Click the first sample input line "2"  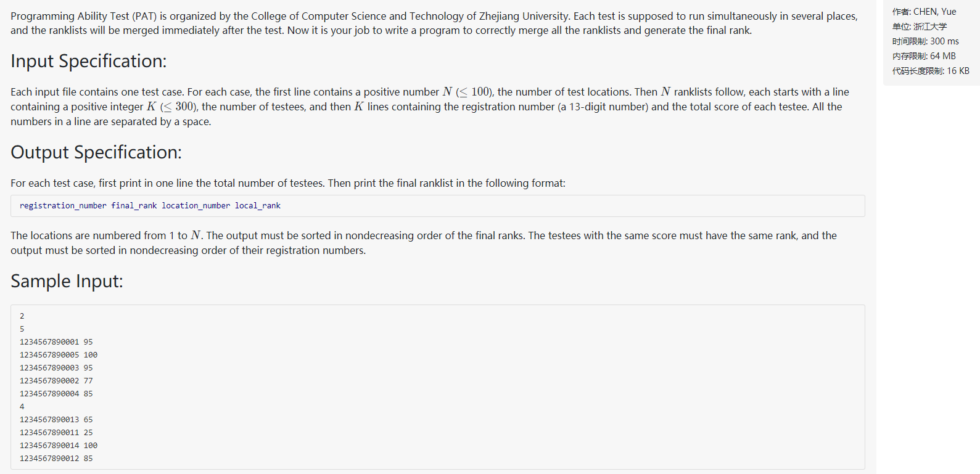[x=22, y=316]
